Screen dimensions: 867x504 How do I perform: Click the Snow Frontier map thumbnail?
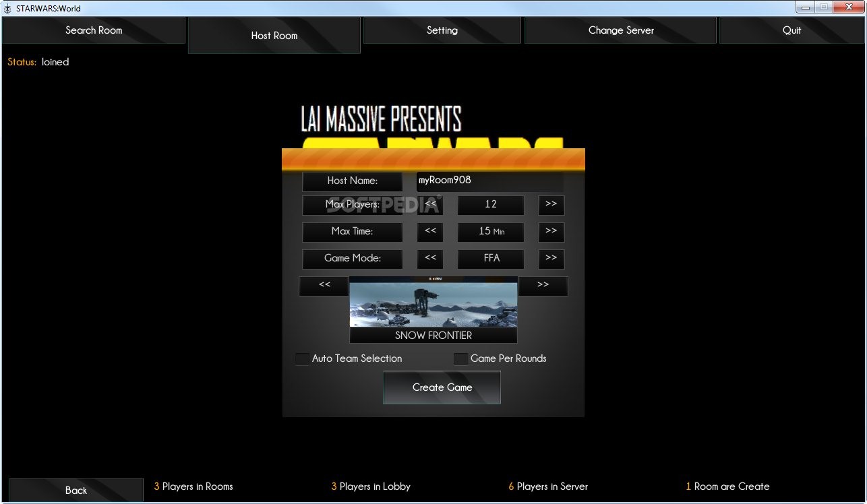tap(433, 302)
